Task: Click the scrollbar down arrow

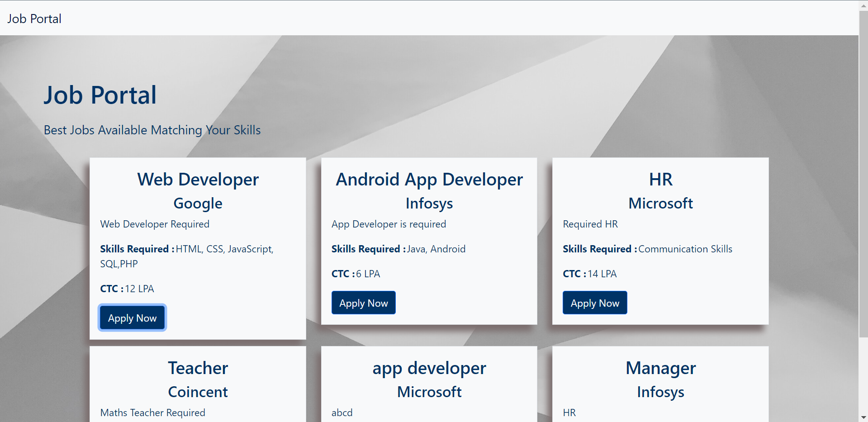Action: [x=863, y=417]
